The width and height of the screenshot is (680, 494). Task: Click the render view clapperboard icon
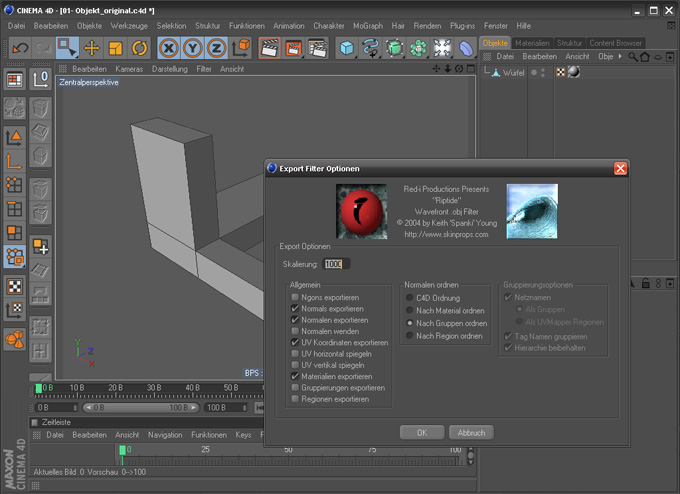(269, 47)
